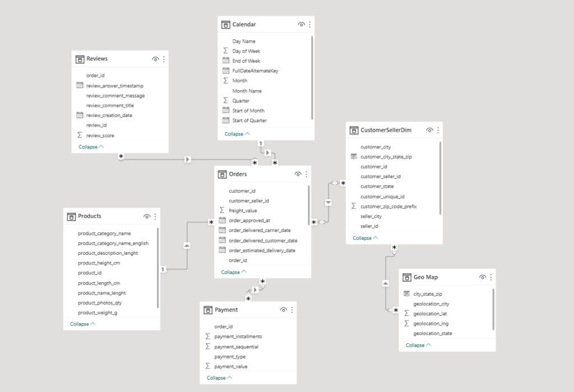Toggle visibility of the Reviews table
This screenshot has height=392, width=574.
click(155, 58)
